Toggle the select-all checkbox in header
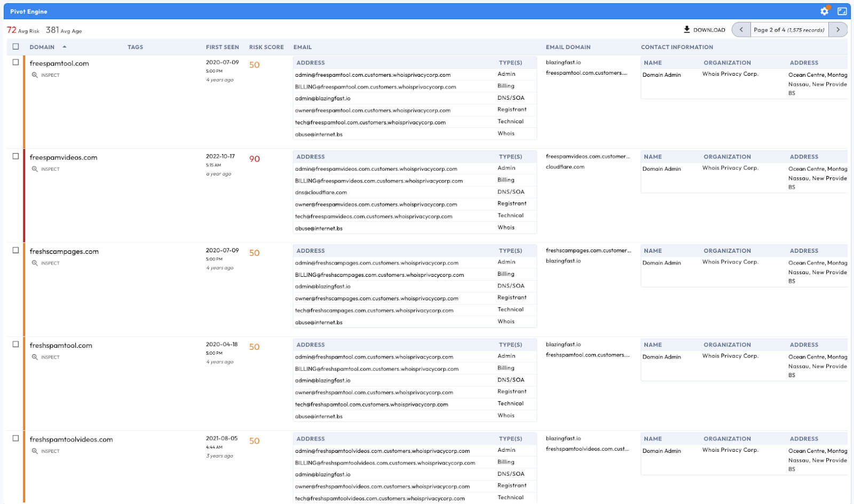The height and width of the screenshot is (504, 854). coord(15,47)
